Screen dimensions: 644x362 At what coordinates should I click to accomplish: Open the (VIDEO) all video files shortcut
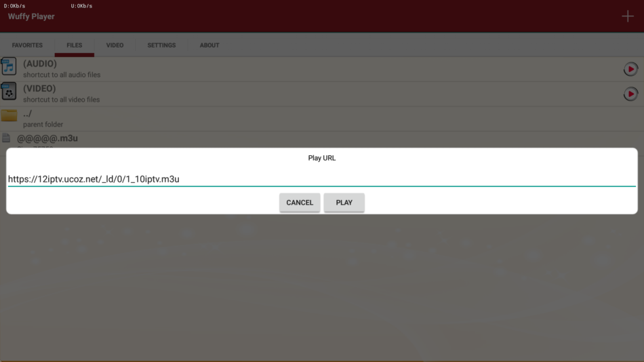click(x=61, y=93)
